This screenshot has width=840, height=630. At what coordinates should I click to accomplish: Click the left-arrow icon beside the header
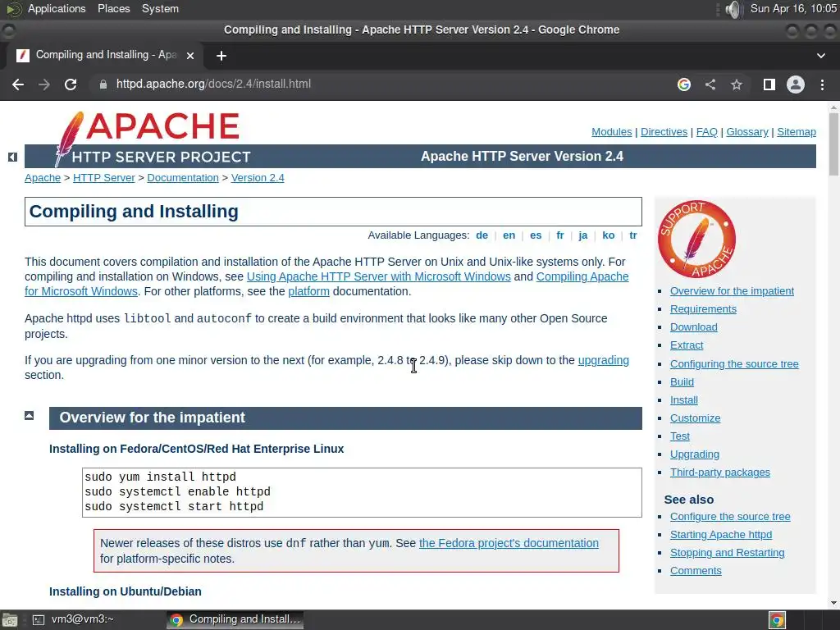point(13,157)
